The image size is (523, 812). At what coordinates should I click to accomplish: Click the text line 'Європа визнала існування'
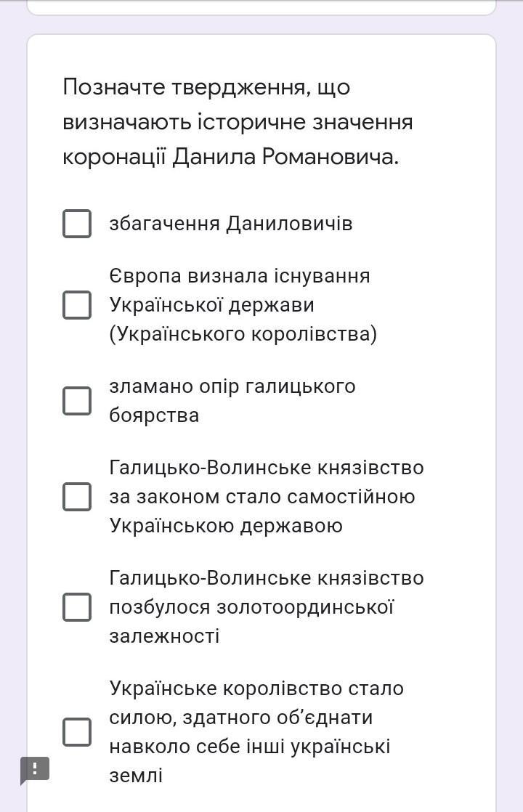(240, 275)
